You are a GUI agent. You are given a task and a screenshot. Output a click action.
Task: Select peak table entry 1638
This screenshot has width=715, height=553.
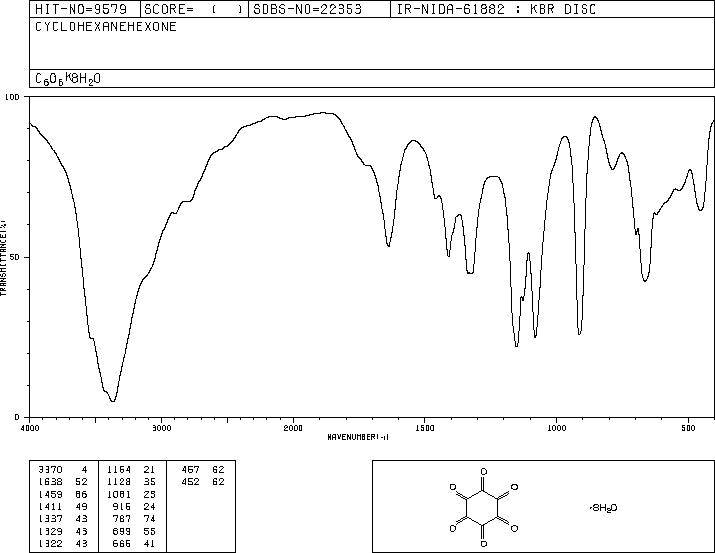pyautogui.click(x=50, y=482)
